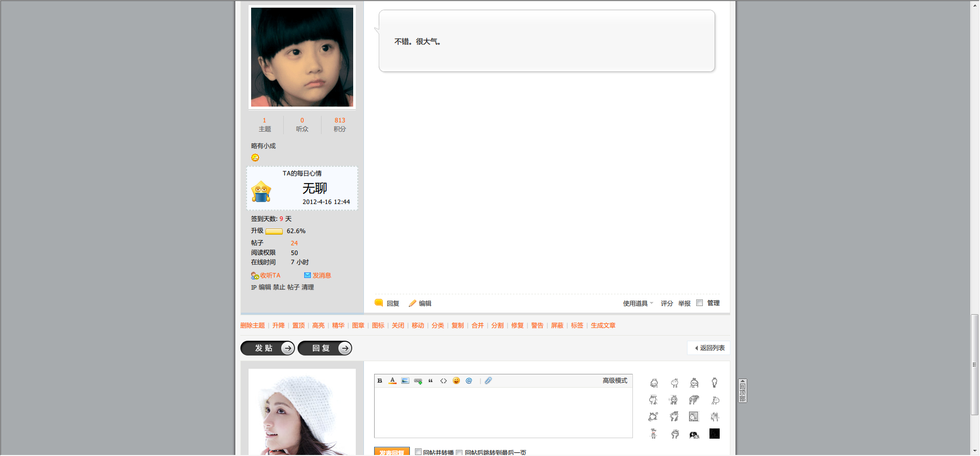Click the black 回复 button
Screen dimensions: 980x456
[325, 348]
